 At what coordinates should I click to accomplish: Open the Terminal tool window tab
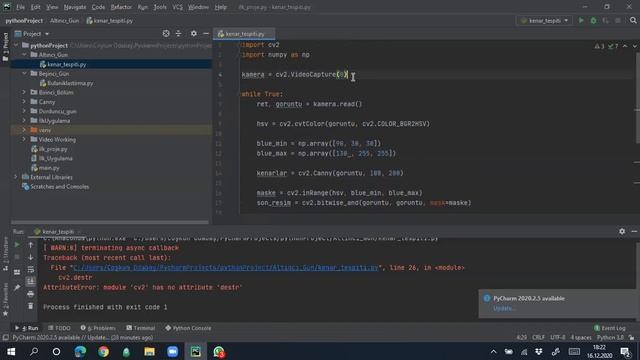tap(140, 328)
